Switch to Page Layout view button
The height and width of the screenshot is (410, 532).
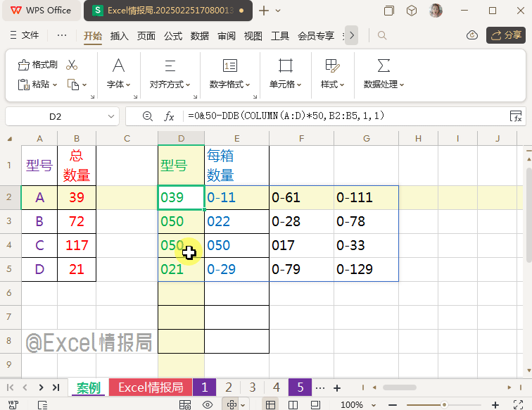(x=291, y=404)
